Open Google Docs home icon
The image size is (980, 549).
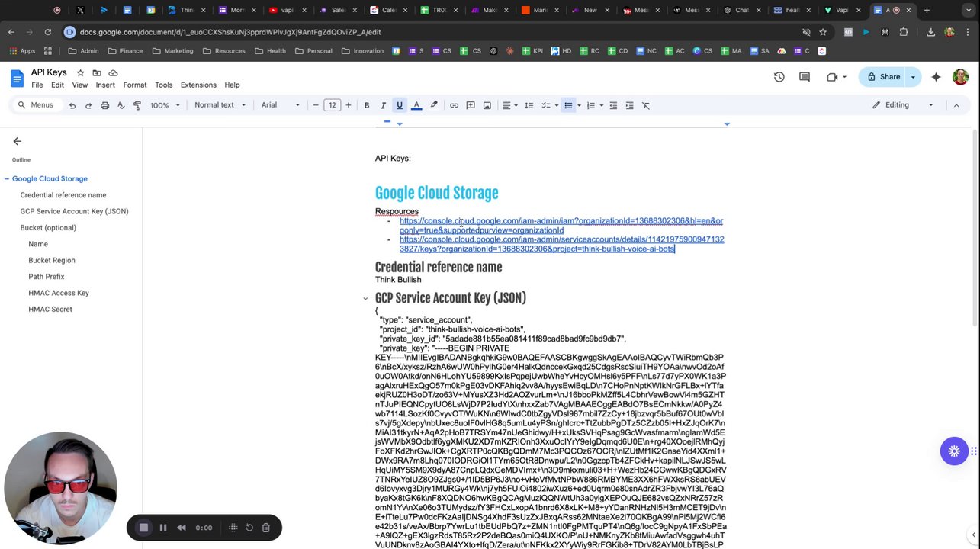(17, 78)
